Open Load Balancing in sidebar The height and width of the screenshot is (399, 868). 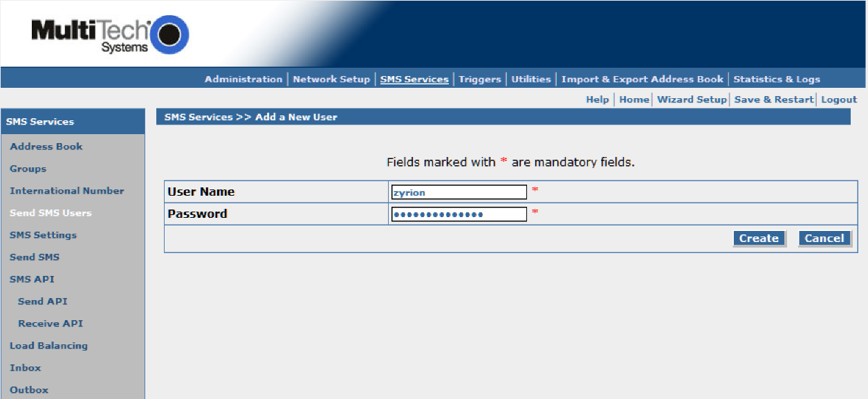pyautogui.click(x=48, y=346)
